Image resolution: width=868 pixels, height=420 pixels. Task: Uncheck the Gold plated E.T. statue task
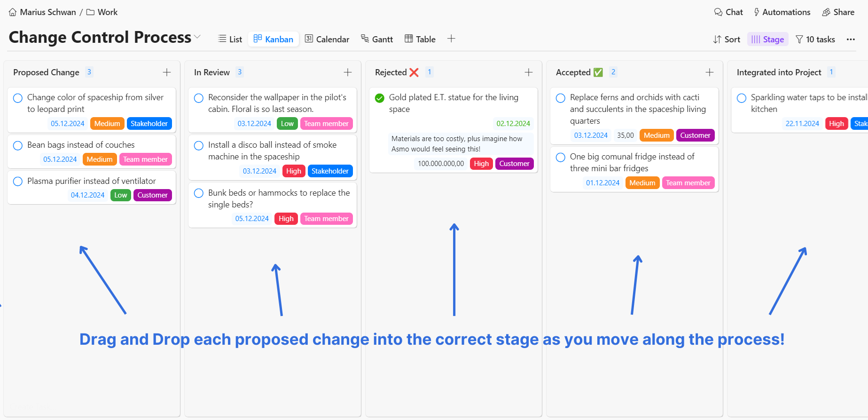[x=380, y=98]
